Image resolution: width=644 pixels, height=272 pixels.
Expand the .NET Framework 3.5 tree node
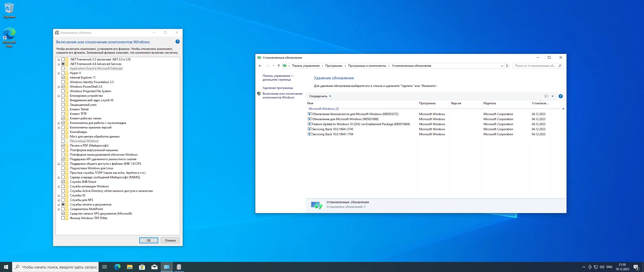tap(59, 60)
